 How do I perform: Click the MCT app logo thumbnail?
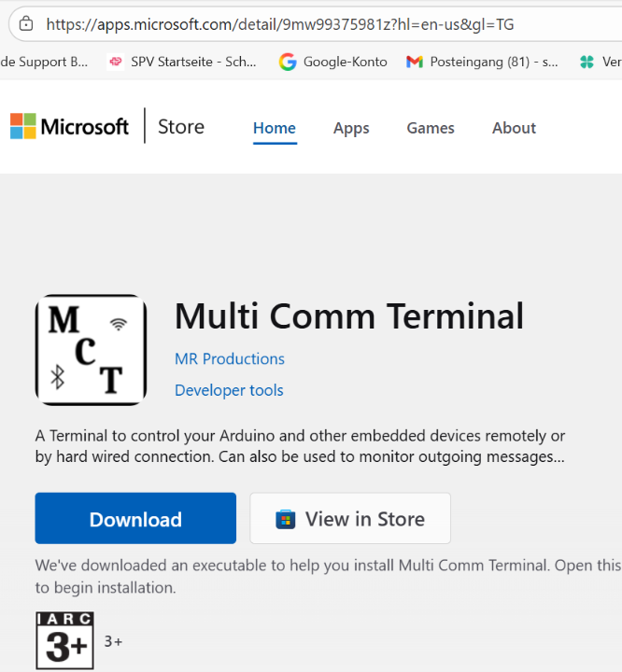pos(91,350)
